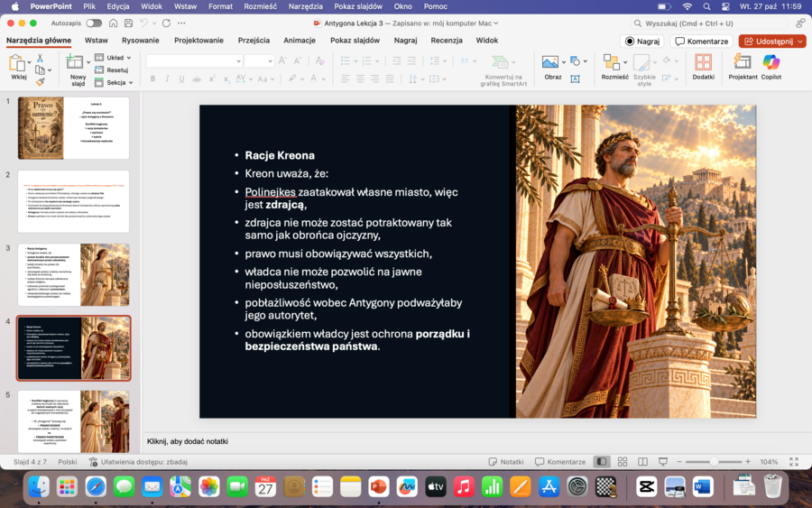This screenshot has height=508, width=812.
Task: Adjust the zoom slider handle
Action: [714, 461]
